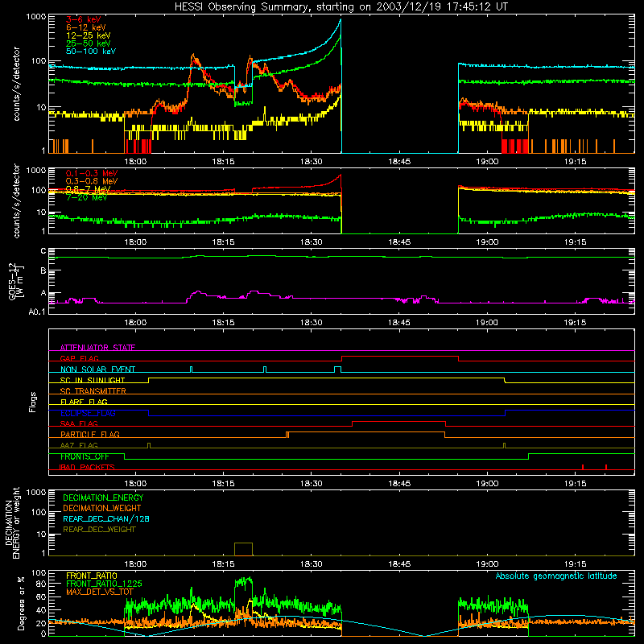Click the GAP_FLAG raised red segment
Viewport: 644px width, 644px height.
click(400, 356)
